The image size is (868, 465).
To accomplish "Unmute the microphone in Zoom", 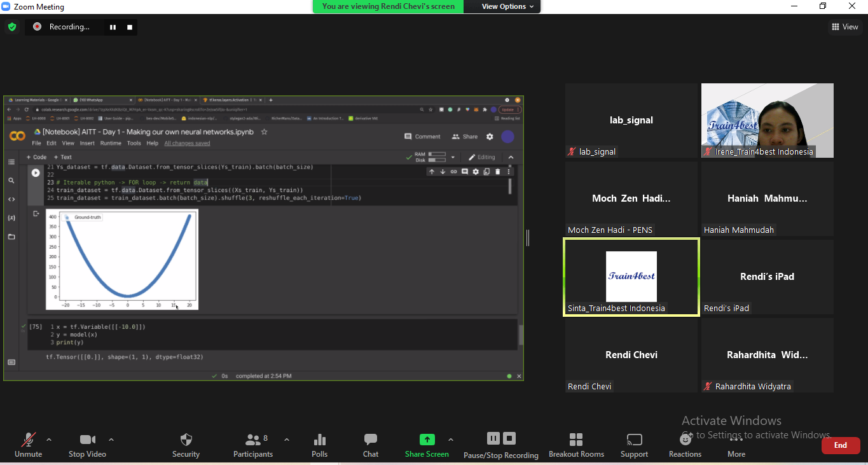I will click(28, 445).
